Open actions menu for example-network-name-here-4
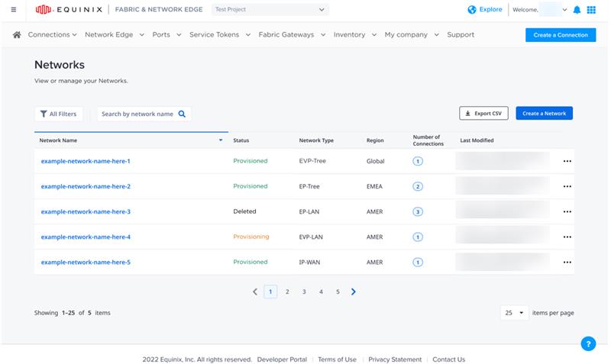Screen dimensions: 611x364 567,237
